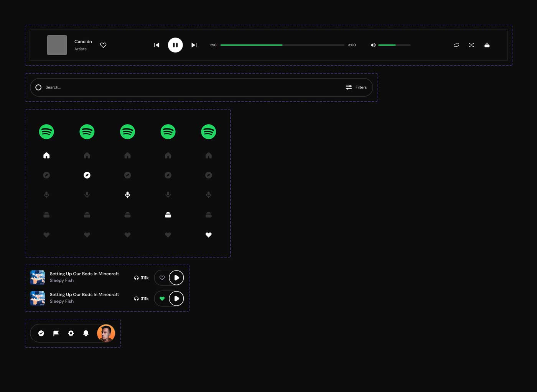Mute using the speaker volume icon
537x392 pixels.
[x=373, y=45]
